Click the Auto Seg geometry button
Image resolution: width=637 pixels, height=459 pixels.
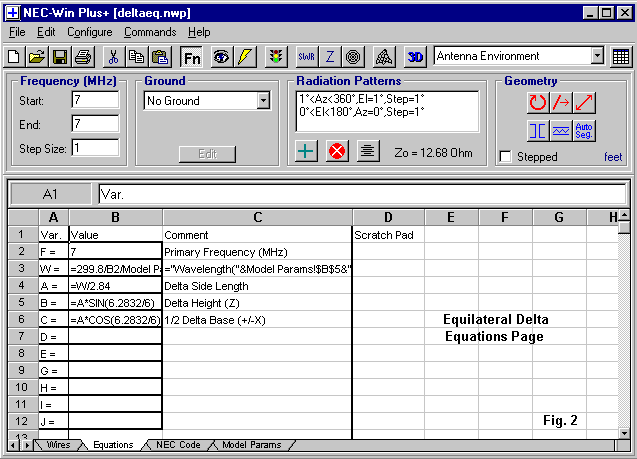point(585,130)
